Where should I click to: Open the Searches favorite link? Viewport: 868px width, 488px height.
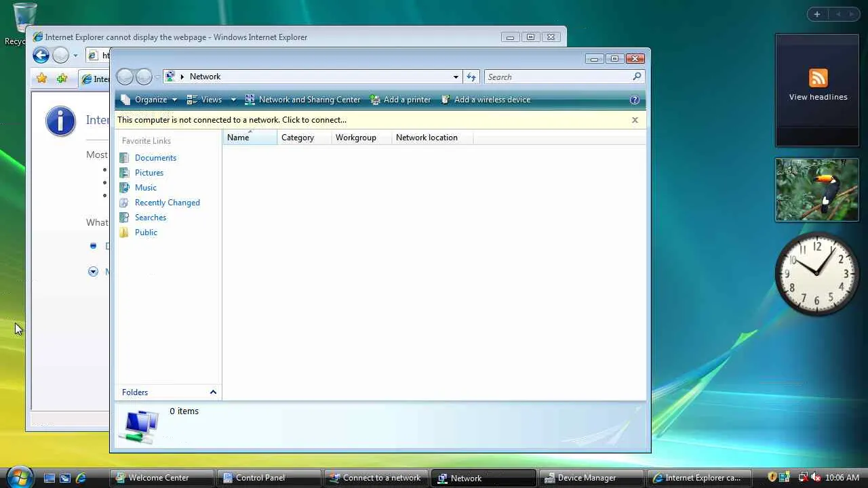(x=151, y=218)
